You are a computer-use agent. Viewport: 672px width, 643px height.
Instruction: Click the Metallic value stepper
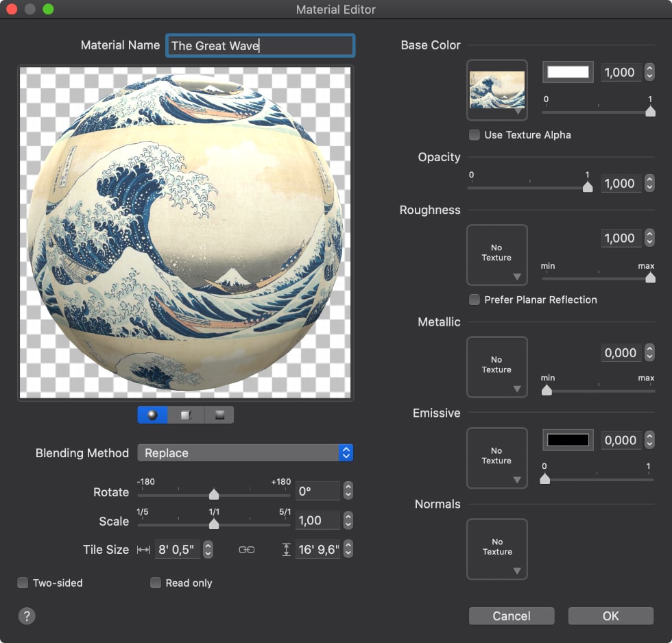coord(649,352)
